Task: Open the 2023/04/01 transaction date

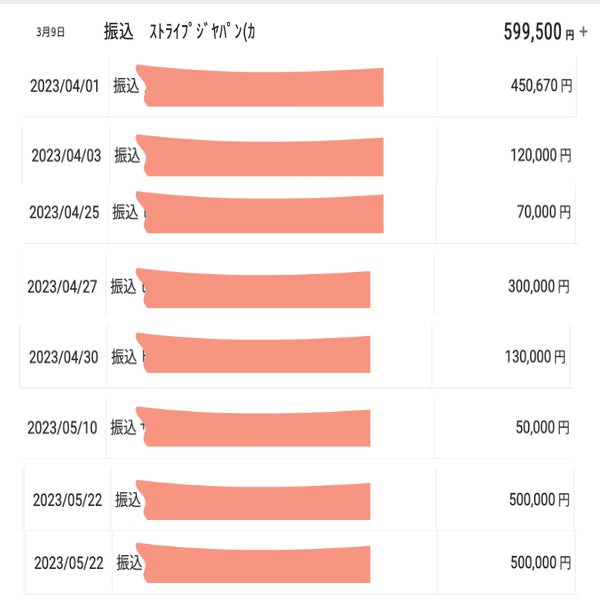Action: (64, 86)
